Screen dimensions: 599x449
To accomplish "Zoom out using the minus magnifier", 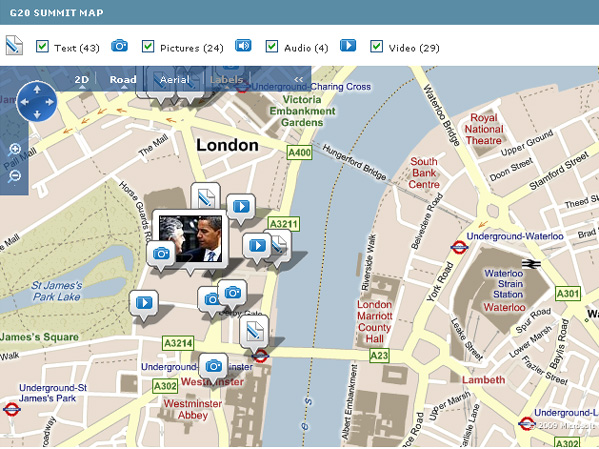I will (15, 176).
